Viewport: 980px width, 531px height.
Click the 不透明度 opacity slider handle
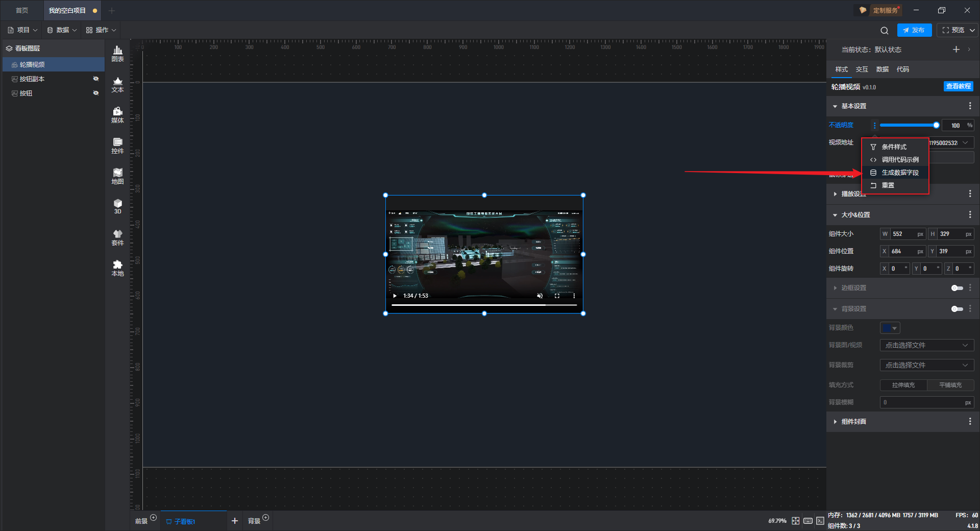(x=936, y=125)
